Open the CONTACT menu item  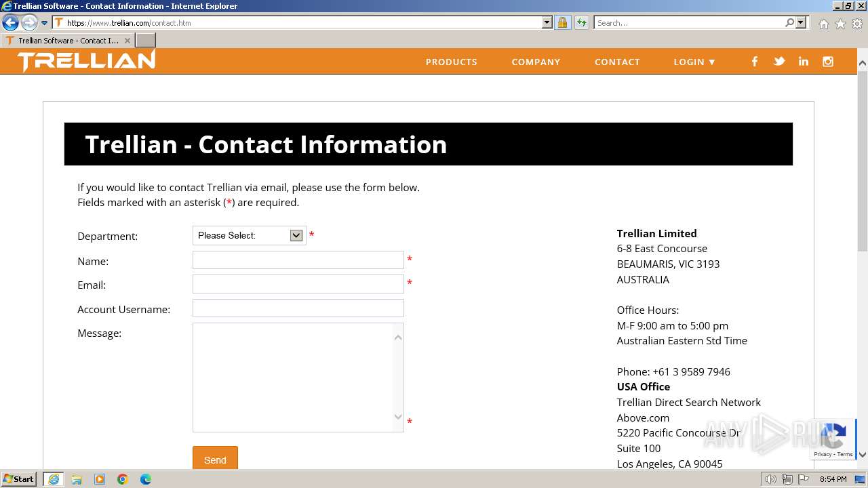point(617,62)
